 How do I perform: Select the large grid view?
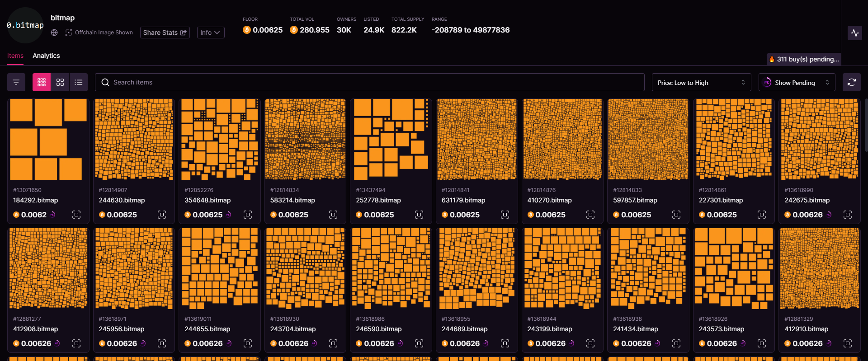60,82
